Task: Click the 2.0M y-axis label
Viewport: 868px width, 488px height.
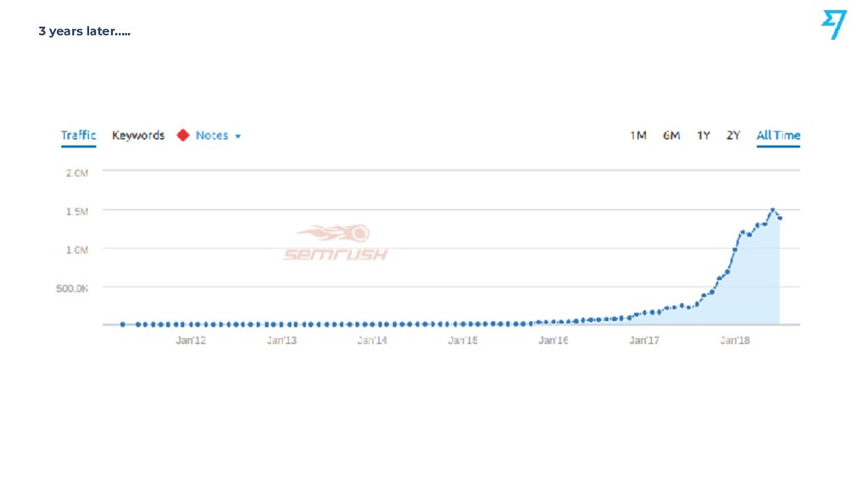Action: click(77, 173)
